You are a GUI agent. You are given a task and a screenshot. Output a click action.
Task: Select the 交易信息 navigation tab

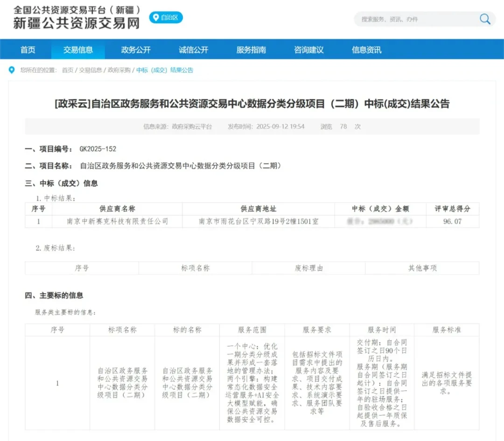[78, 50]
